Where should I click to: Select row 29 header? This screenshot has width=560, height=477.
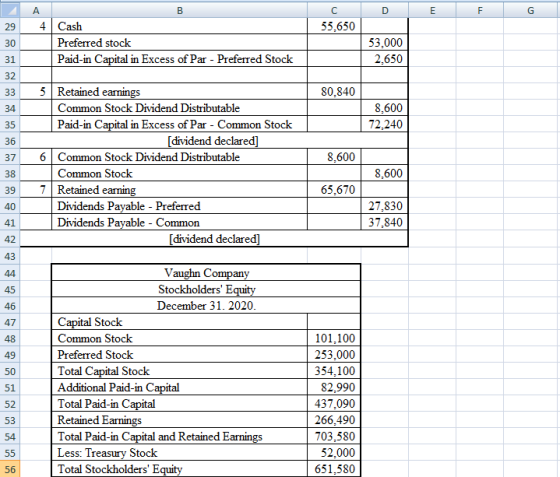pyautogui.click(x=10, y=26)
